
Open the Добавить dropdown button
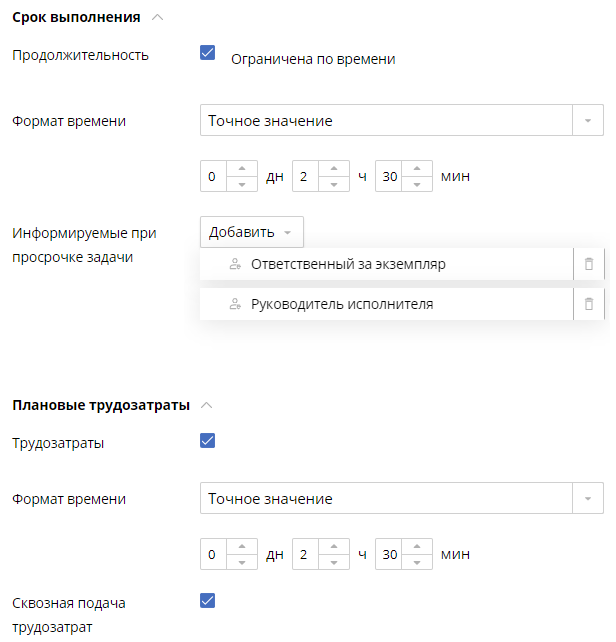(x=251, y=232)
